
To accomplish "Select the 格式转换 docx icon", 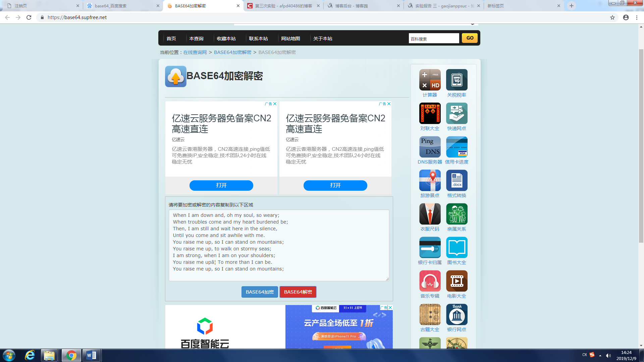I will 457,180.
